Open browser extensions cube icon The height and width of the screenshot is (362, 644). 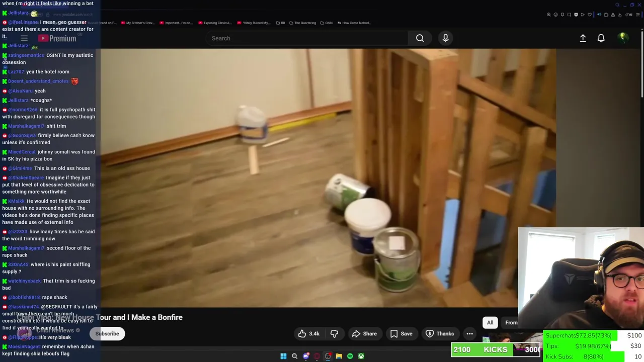click(x=606, y=15)
